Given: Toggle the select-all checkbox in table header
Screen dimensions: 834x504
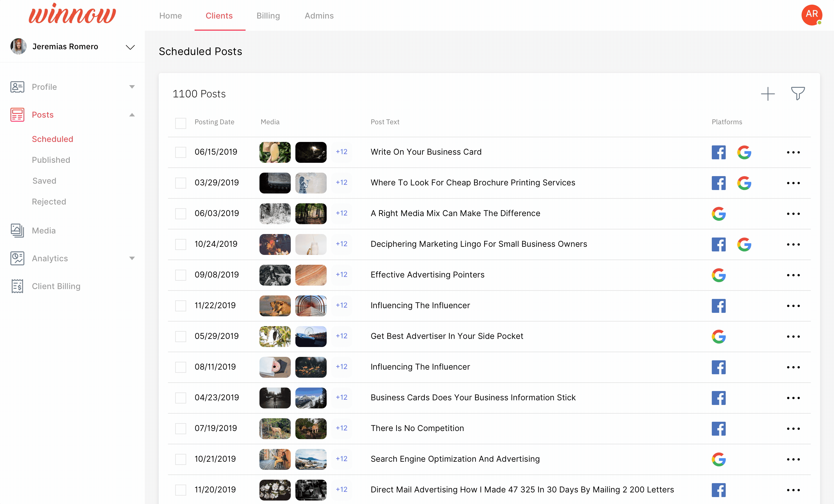Looking at the screenshot, I should click(180, 123).
